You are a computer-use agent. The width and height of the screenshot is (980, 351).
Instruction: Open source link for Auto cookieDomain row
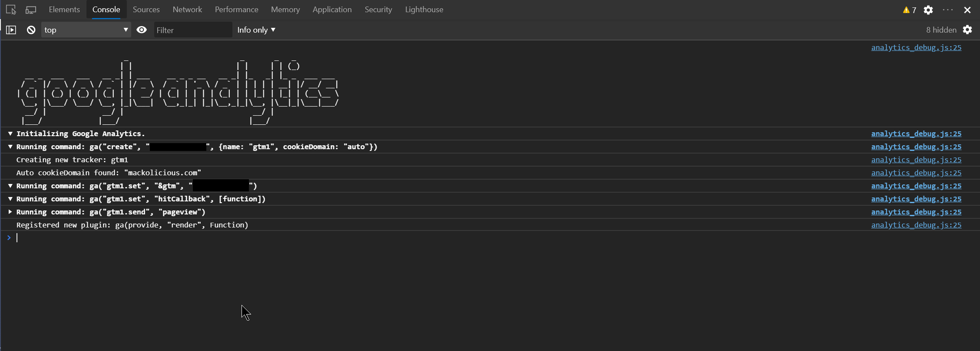point(916,173)
